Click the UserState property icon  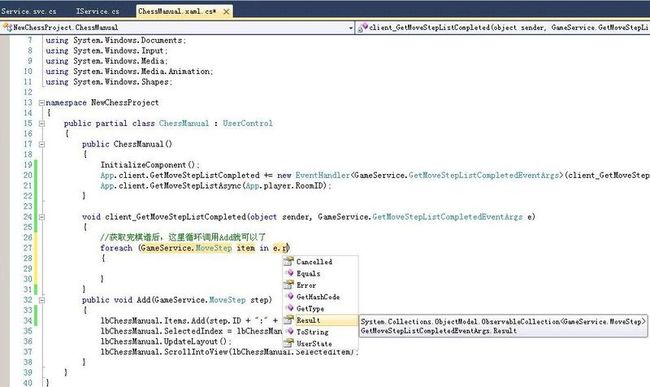pos(289,343)
